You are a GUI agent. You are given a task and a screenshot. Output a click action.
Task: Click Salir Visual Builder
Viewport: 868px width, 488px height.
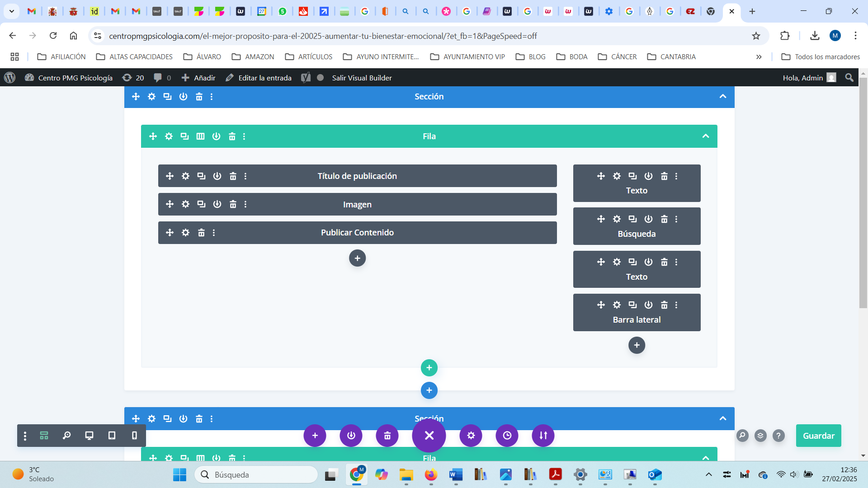[x=362, y=78]
